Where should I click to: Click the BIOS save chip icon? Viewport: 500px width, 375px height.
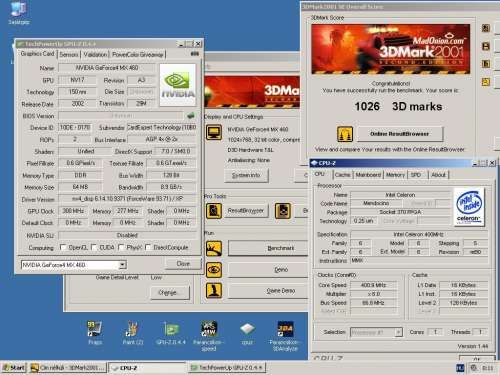pyautogui.click(x=191, y=116)
